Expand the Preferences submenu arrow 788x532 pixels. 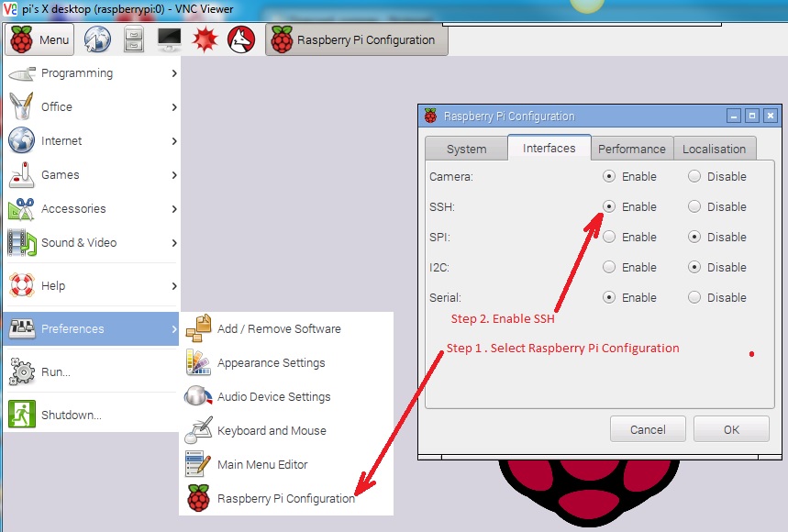[x=174, y=329]
